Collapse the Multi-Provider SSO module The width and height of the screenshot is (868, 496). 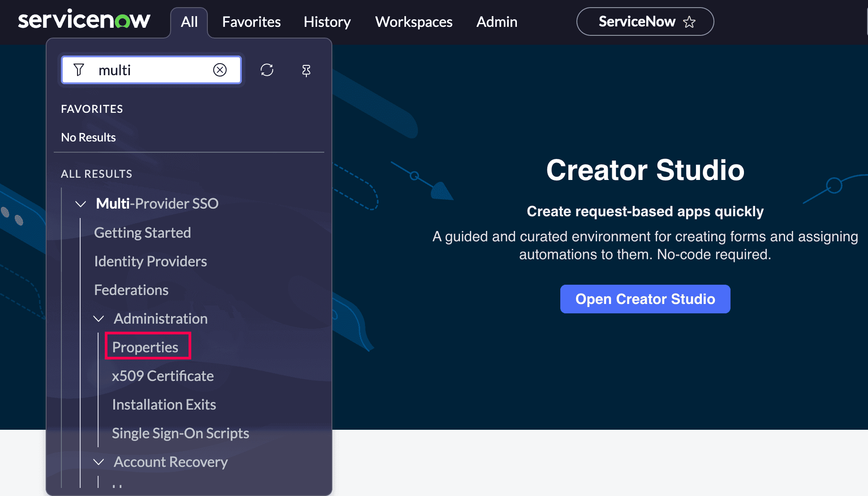click(81, 204)
